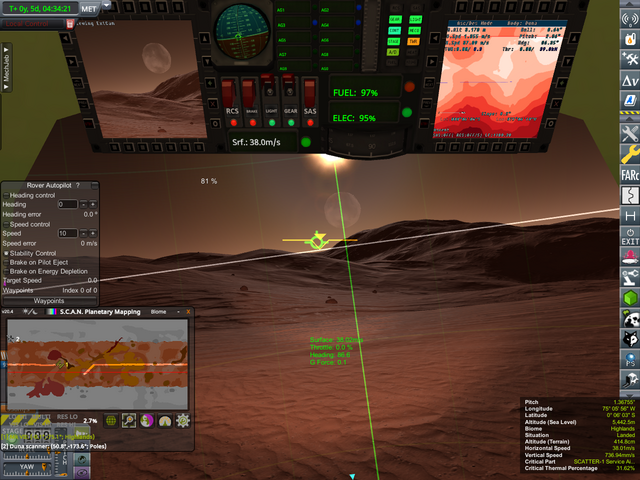Toggle Brake on Pilot Eject option
The width and height of the screenshot is (640, 480).
pyautogui.click(x=6, y=262)
